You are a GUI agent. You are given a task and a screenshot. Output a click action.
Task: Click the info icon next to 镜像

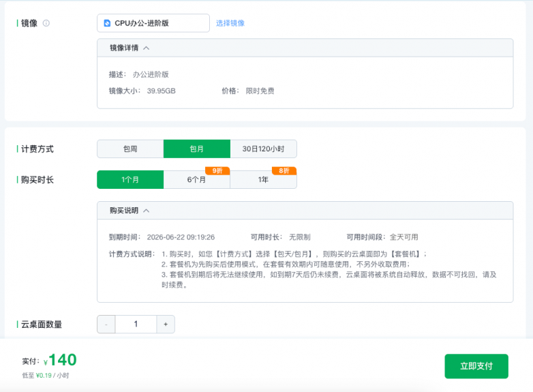click(x=46, y=23)
